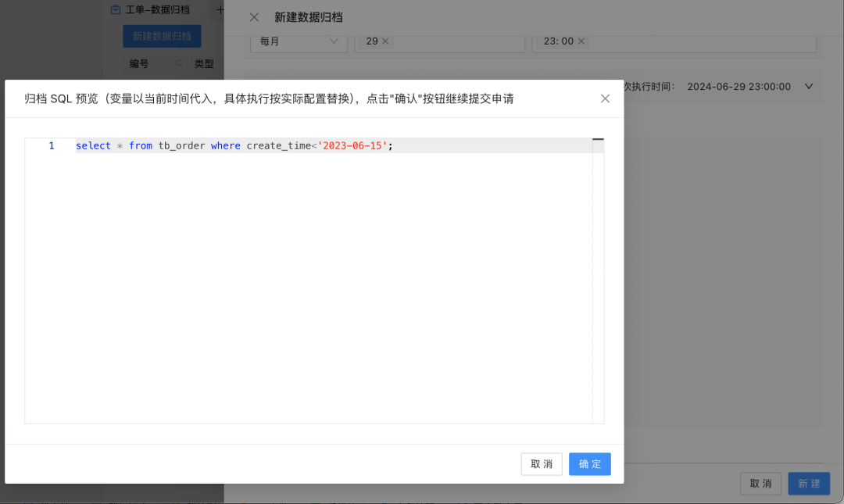
Task: Select the 类型 column header
Action: click(x=204, y=64)
